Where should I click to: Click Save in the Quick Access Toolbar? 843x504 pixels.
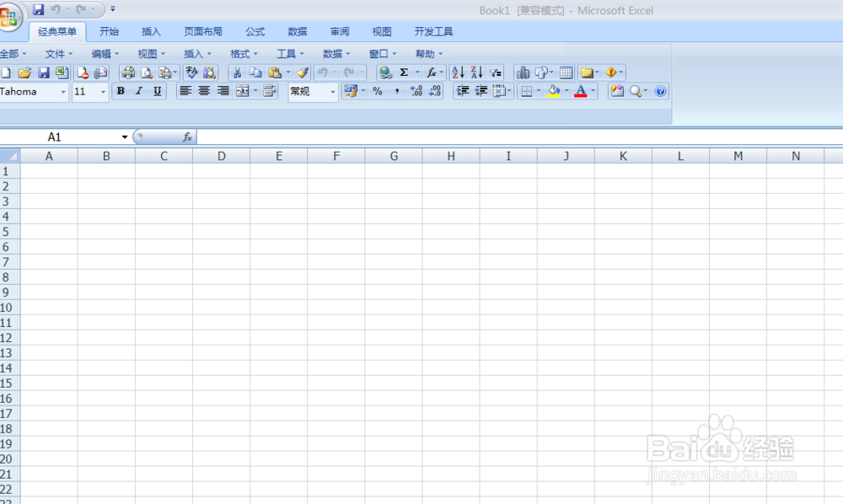(x=38, y=9)
